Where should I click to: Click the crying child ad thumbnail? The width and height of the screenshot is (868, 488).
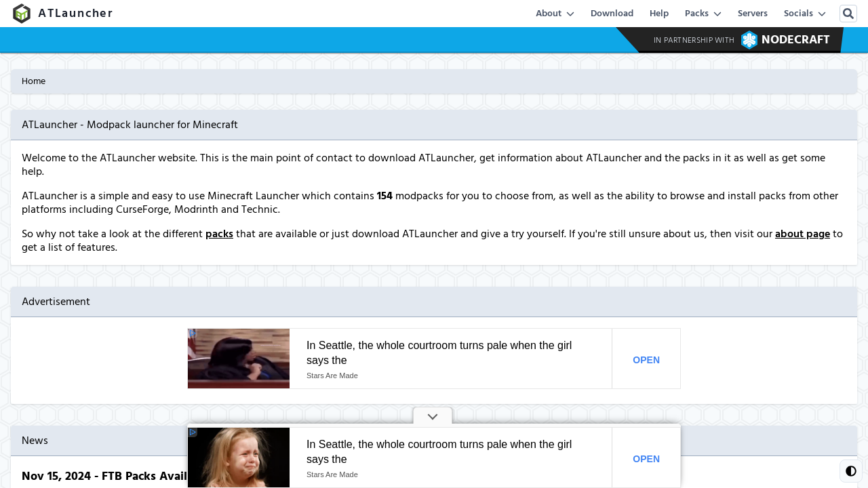click(239, 457)
